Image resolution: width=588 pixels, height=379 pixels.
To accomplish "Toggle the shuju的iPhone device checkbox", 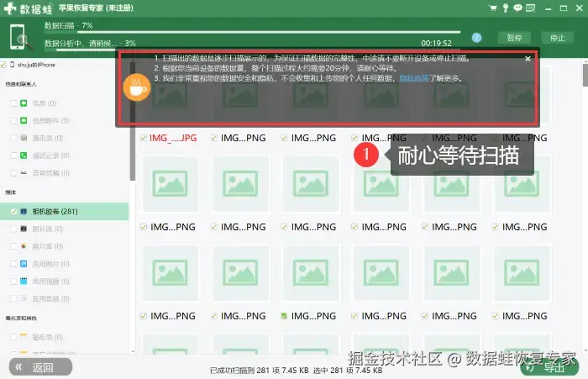I will [x=3, y=65].
